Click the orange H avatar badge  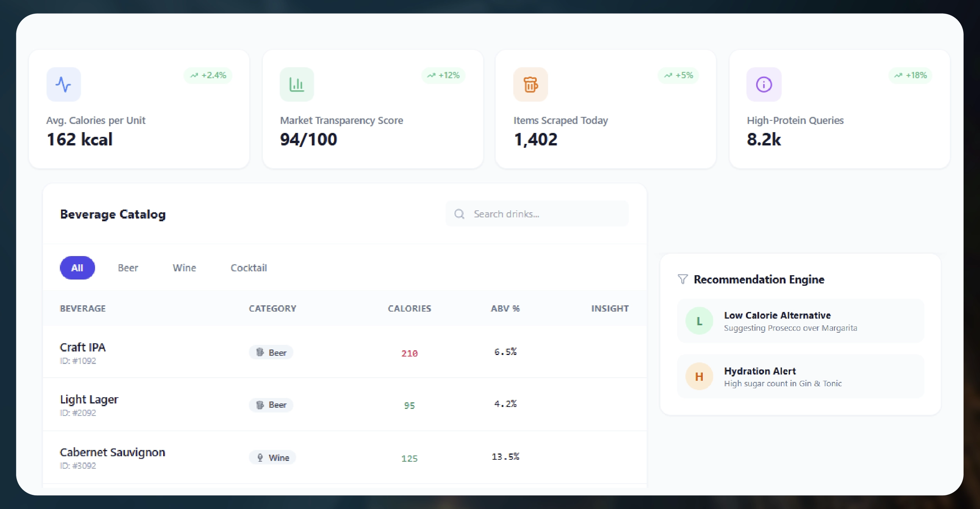(x=699, y=376)
